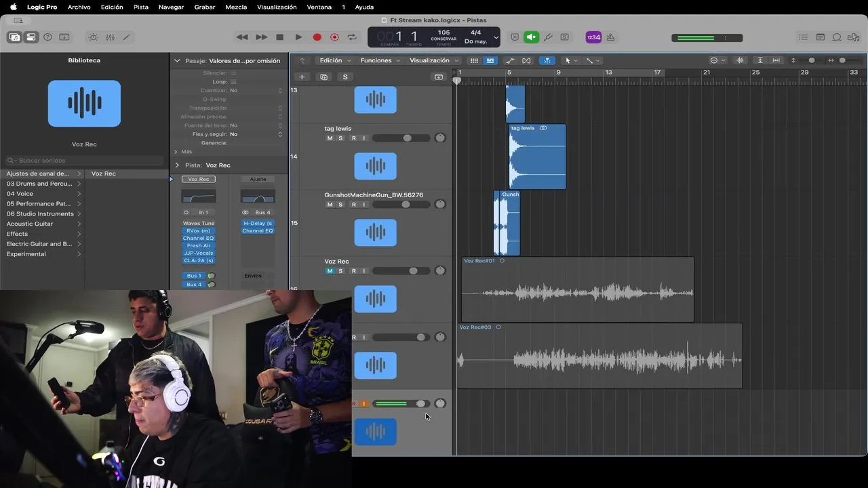Click the Horizontal Auto Zoom button

pos(776,60)
